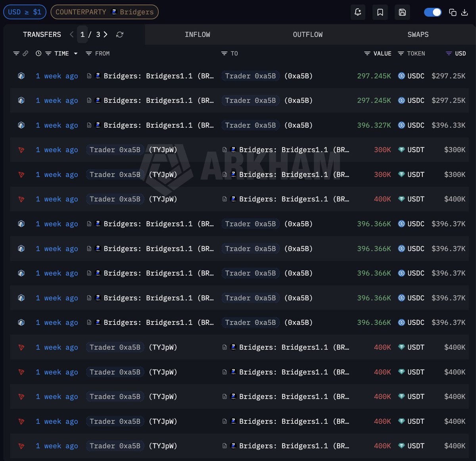The width and height of the screenshot is (476, 461).
Task: Open the USD column filter
Action: (449, 53)
